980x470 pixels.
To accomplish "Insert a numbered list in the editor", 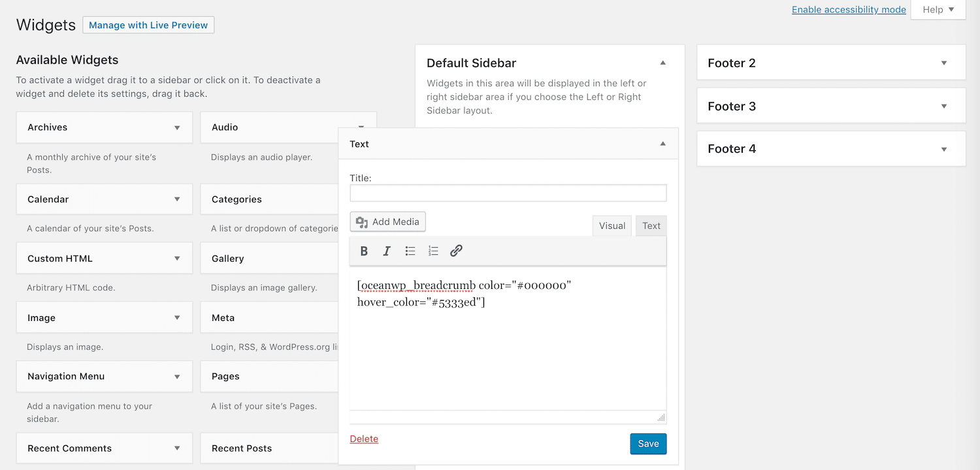I will point(433,251).
